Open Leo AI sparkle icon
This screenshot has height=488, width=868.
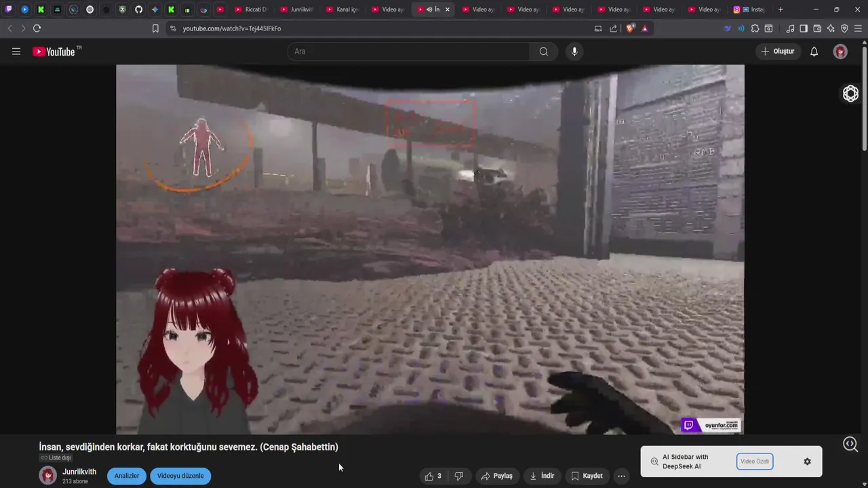coord(831,28)
